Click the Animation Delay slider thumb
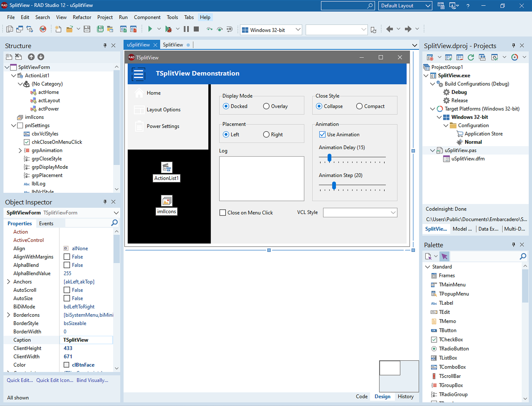Image resolution: width=532 pixels, height=406 pixels. 329,158
